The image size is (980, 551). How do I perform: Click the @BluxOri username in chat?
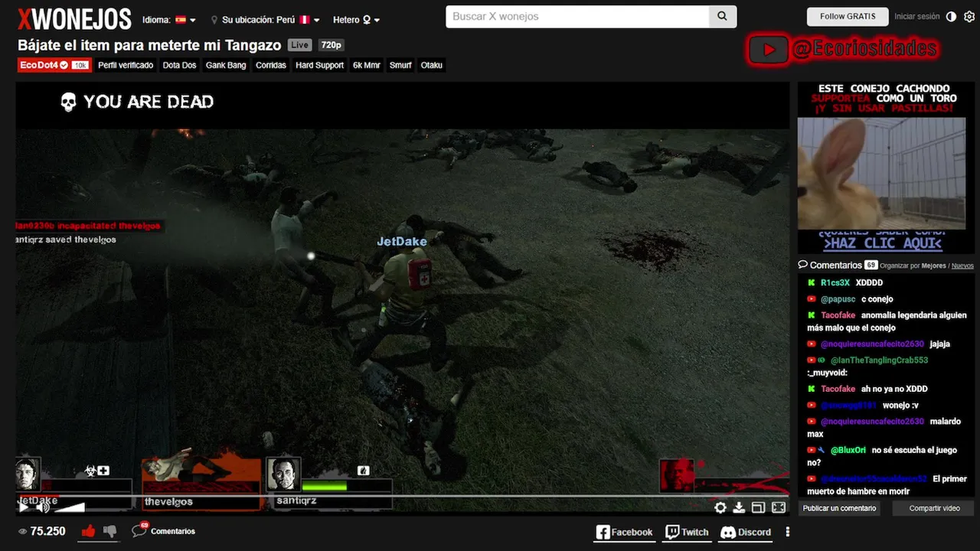click(848, 450)
